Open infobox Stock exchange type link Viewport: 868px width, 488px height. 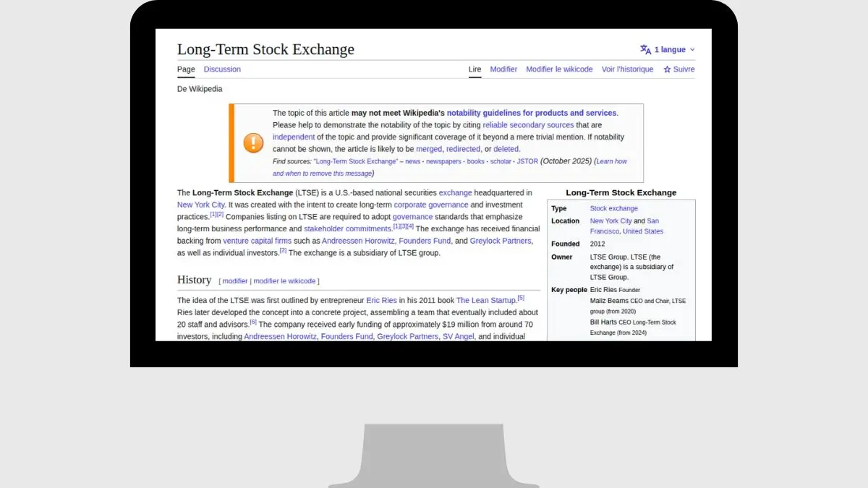coord(614,208)
